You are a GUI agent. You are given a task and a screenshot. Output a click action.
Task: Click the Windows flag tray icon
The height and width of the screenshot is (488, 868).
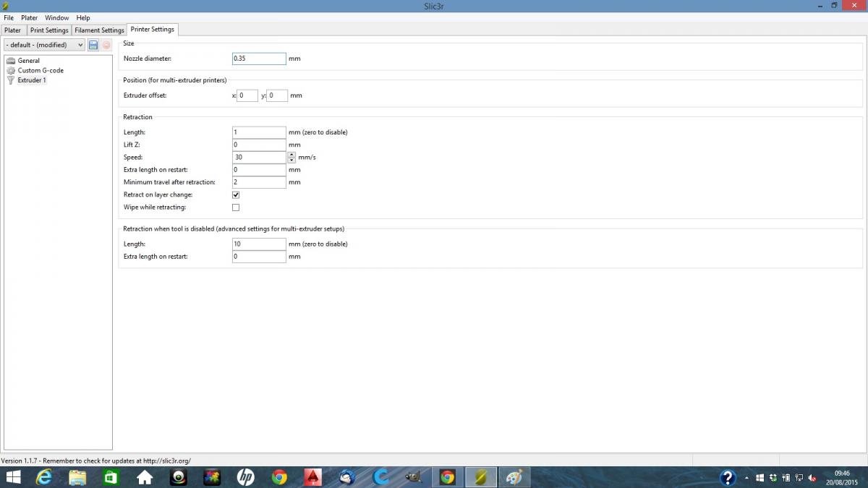(759, 478)
